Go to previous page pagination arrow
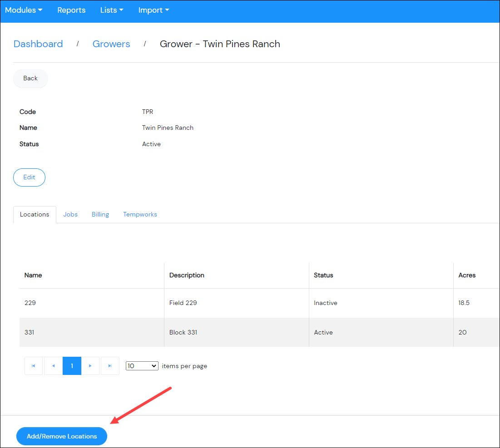This screenshot has width=500, height=448. pyautogui.click(x=53, y=366)
